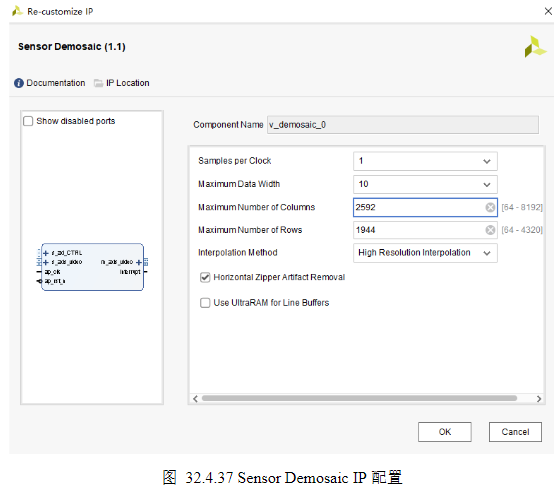This screenshot has width=560, height=492.
Task: Click the IP Location folder icon
Action: [x=98, y=83]
